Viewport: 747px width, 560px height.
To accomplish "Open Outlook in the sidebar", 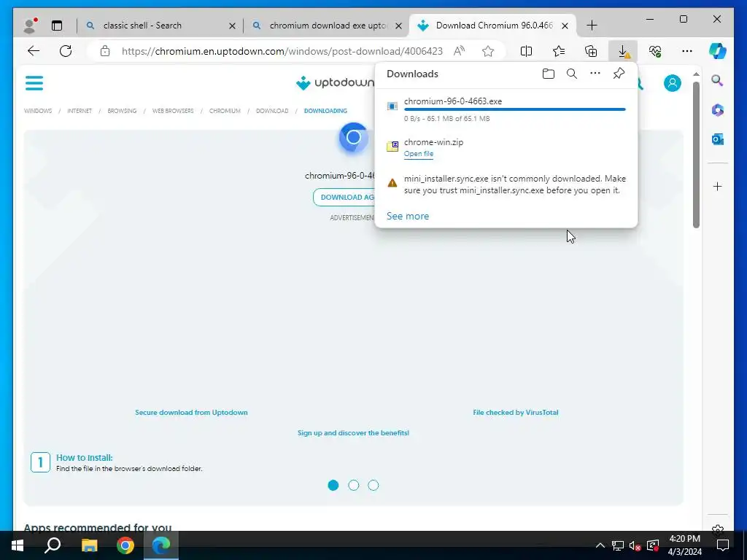I will [x=718, y=139].
